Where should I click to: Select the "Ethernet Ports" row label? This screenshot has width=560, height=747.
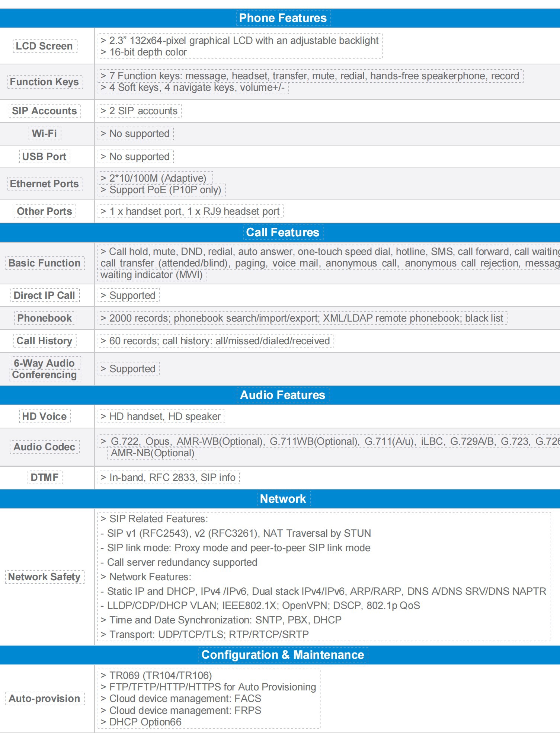click(x=45, y=183)
